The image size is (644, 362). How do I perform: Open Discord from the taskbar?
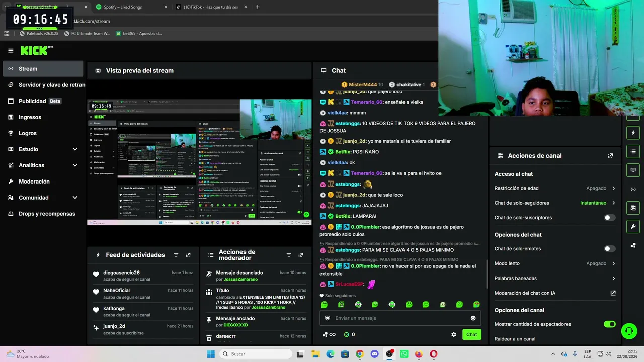(374, 354)
